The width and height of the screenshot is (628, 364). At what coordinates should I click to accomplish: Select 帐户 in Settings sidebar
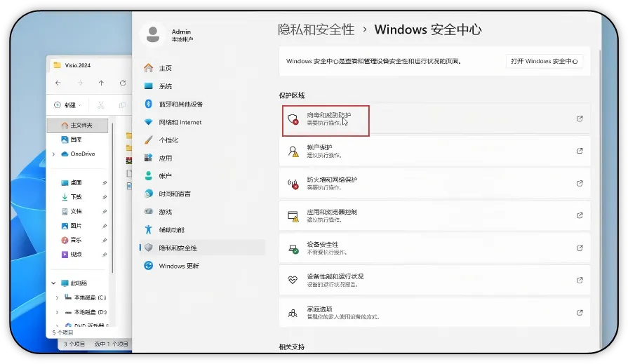point(202,176)
